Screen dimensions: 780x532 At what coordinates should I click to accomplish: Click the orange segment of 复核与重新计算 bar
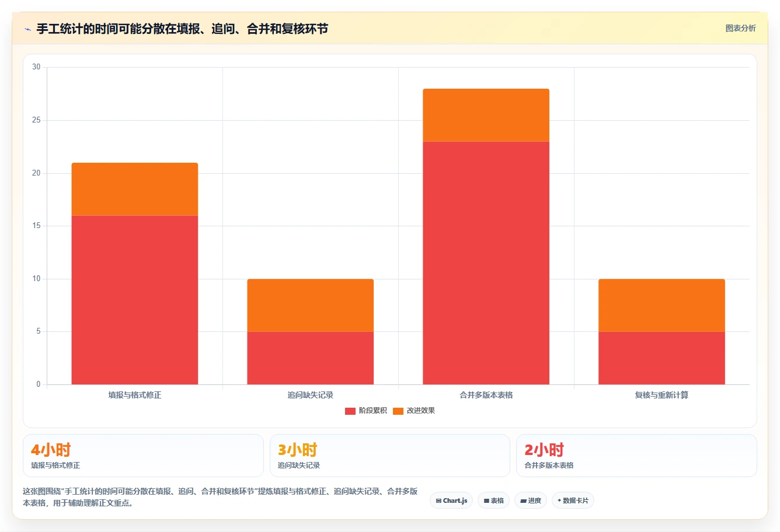click(x=661, y=305)
